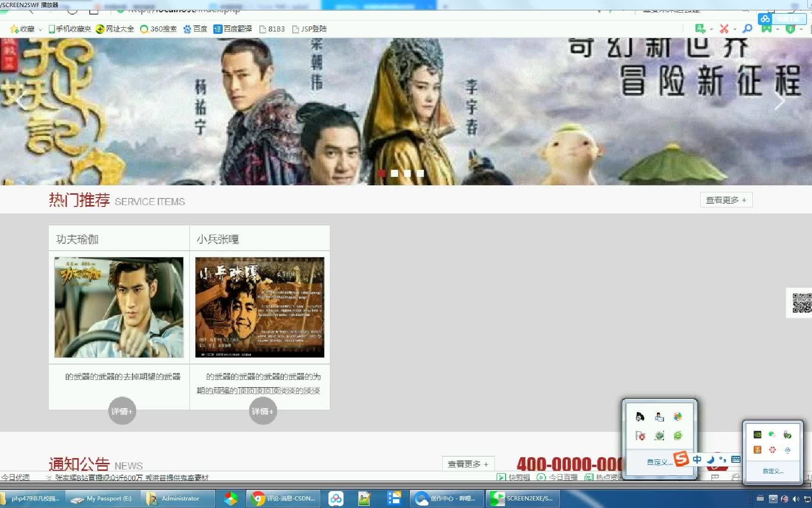812x508 pixels.
Task: Click 自定义... in the left tray popup
Action: coord(659,462)
